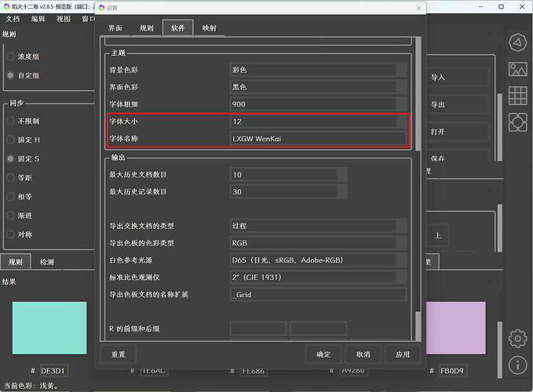533x392 pixels.
Task: Click the info icon at bottom right
Action: (x=517, y=365)
